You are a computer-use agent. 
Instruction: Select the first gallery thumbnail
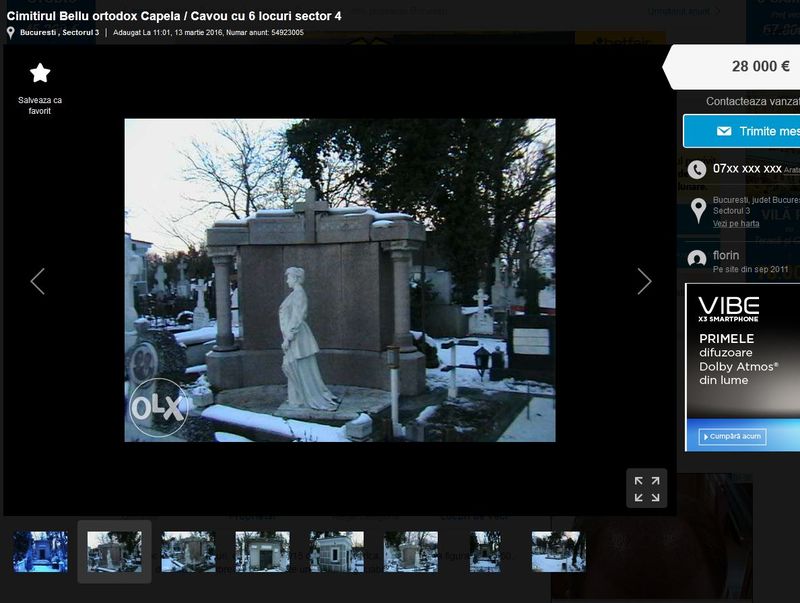click(40, 551)
